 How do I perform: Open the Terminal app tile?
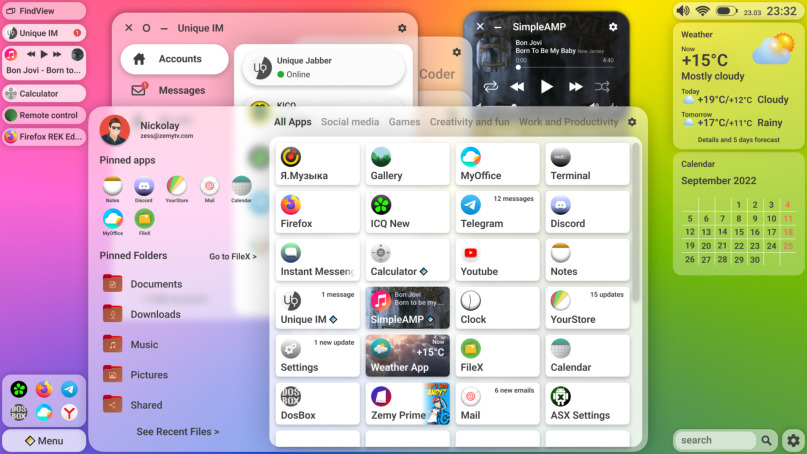(587, 165)
